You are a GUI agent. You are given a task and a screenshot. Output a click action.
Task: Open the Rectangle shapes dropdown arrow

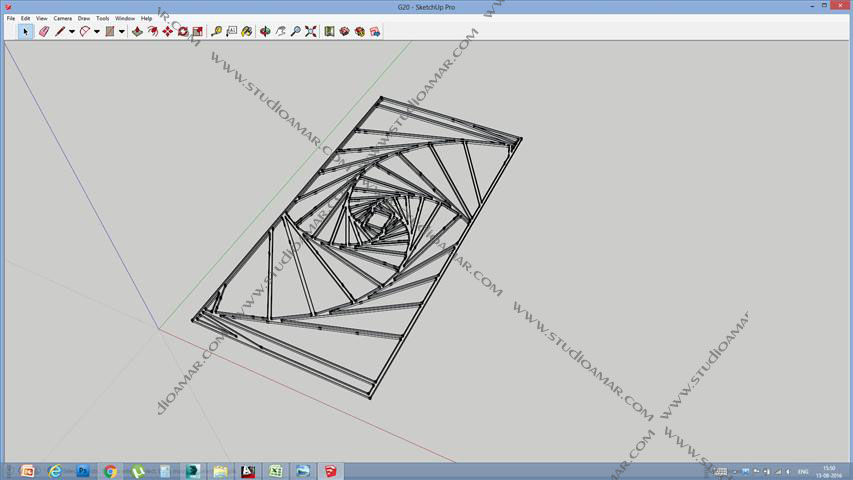point(122,32)
